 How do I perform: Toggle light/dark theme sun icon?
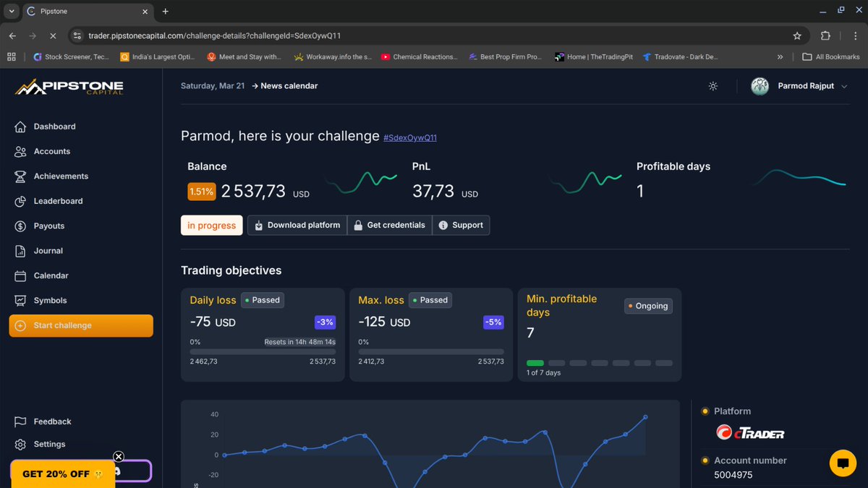[713, 86]
